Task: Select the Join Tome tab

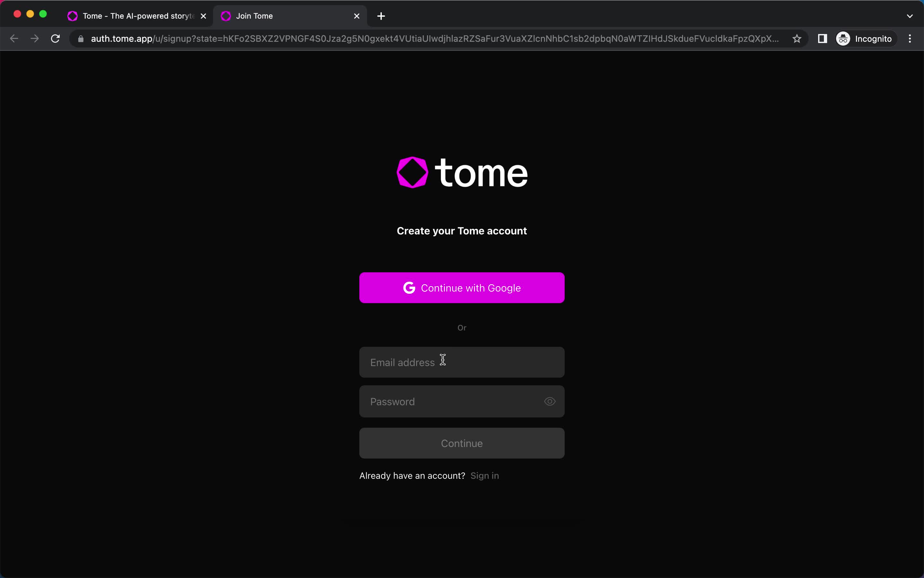Action: click(x=290, y=16)
